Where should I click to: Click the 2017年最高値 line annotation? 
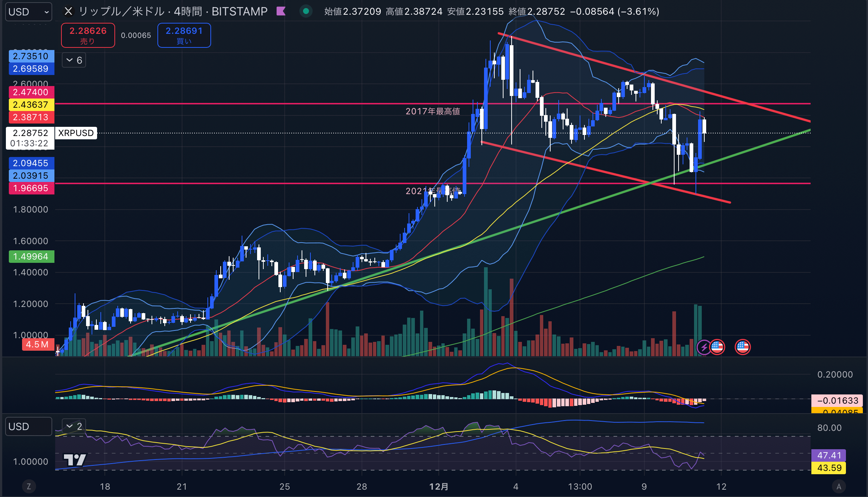(x=433, y=111)
